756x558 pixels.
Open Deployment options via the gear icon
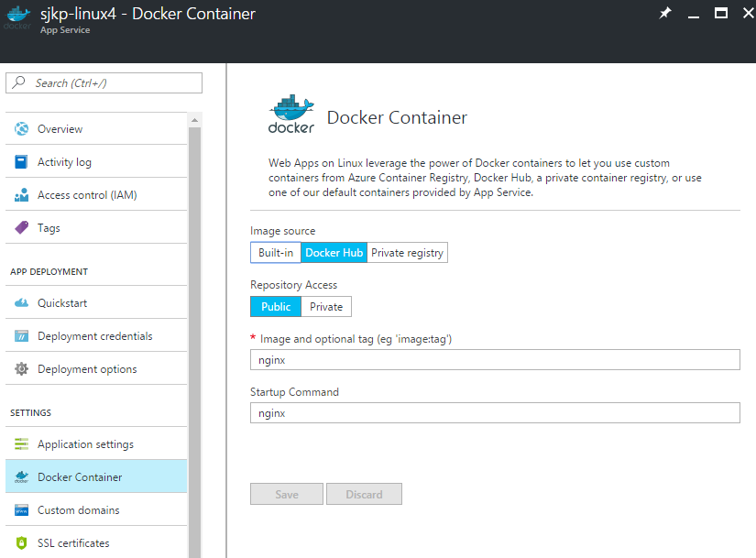point(21,368)
